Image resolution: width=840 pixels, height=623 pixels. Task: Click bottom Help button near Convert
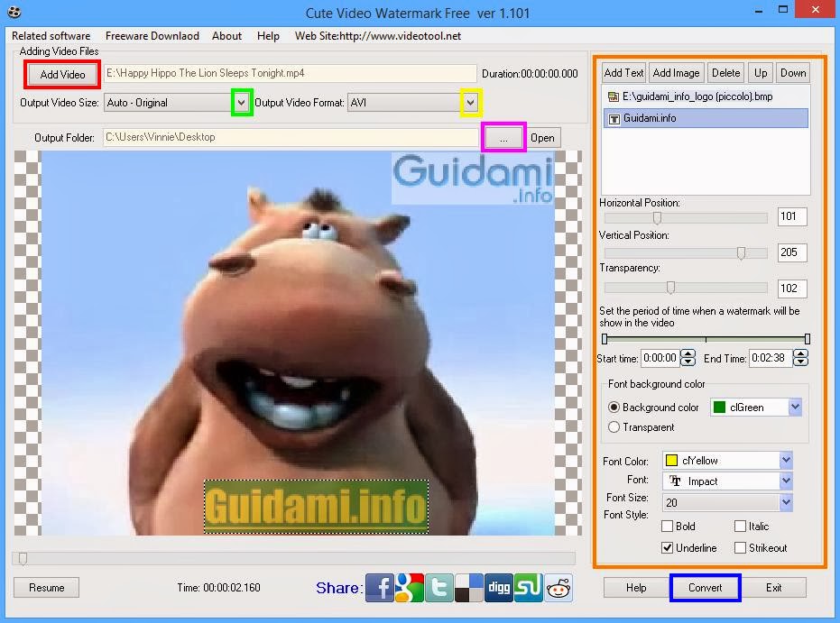(636, 588)
